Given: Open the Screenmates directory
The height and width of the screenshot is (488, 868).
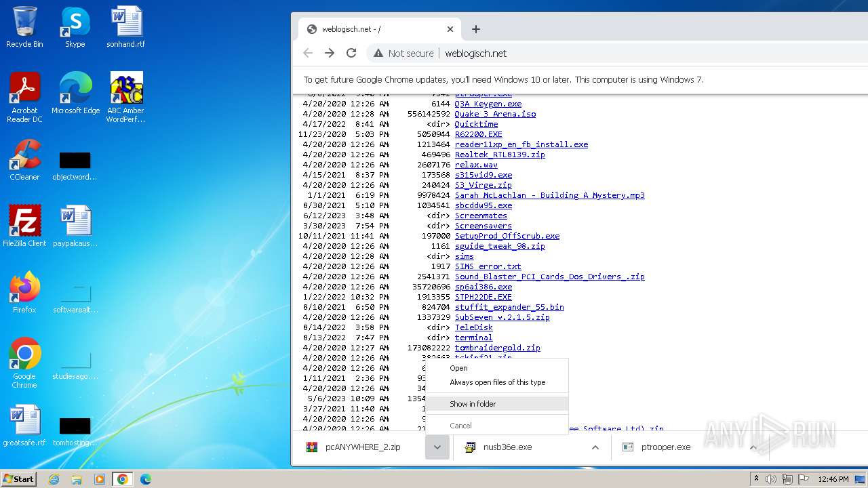Looking at the screenshot, I should [x=481, y=216].
